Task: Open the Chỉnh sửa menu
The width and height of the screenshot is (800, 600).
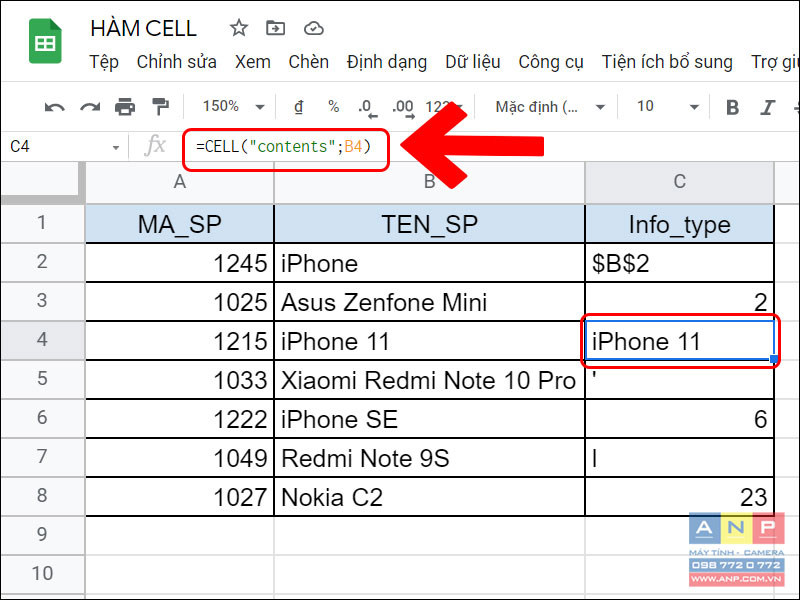Action: 177,62
